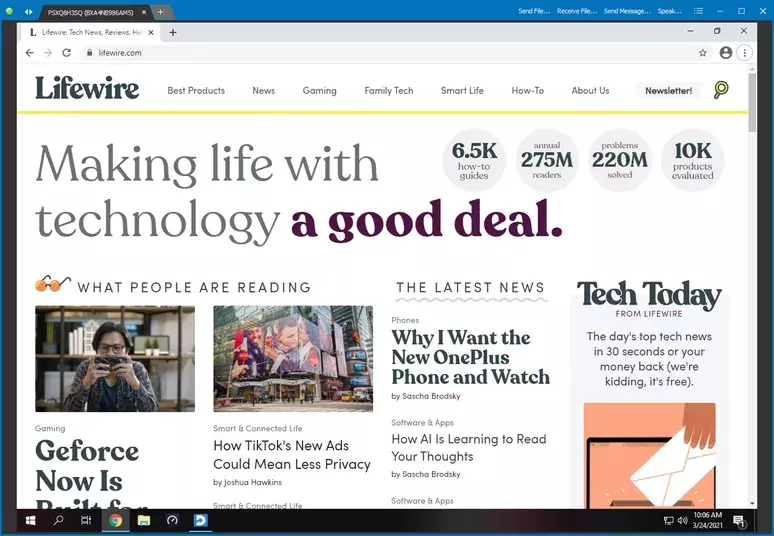Click the 275M annual readers badge
The image size is (774, 536).
pyautogui.click(x=547, y=160)
